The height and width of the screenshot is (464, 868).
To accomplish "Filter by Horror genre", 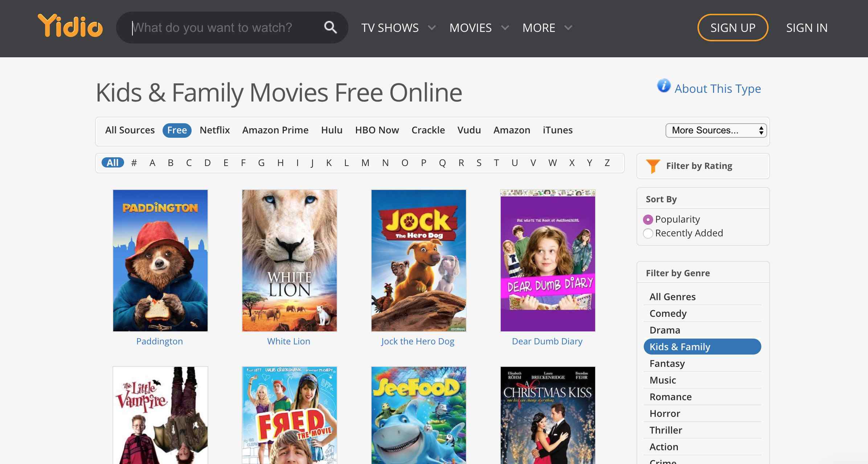I will pos(703,414).
